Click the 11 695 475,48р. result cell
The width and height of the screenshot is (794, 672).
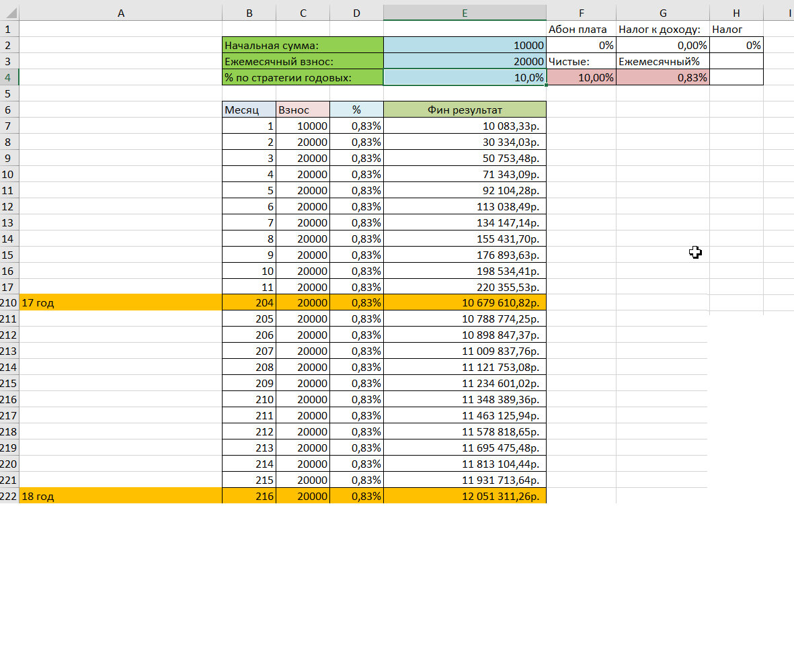point(465,448)
